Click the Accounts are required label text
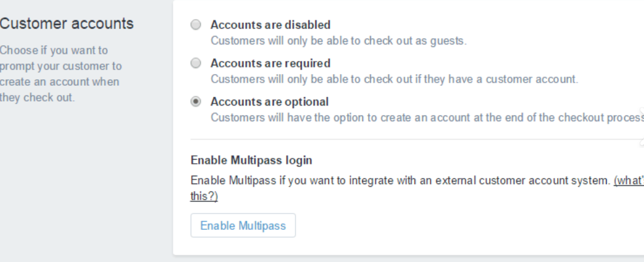Image resolution: width=644 pixels, height=262 pixels. pos(270,64)
